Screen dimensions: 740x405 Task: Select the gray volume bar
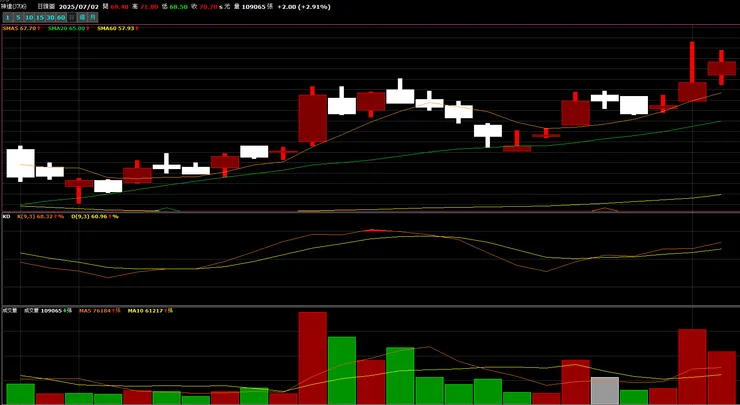(605, 390)
